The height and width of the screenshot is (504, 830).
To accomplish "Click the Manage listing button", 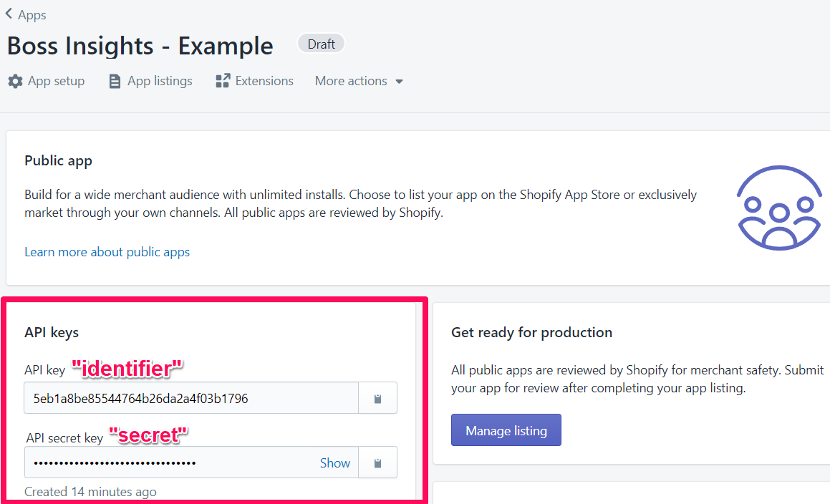I will click(x=506, y=430).
